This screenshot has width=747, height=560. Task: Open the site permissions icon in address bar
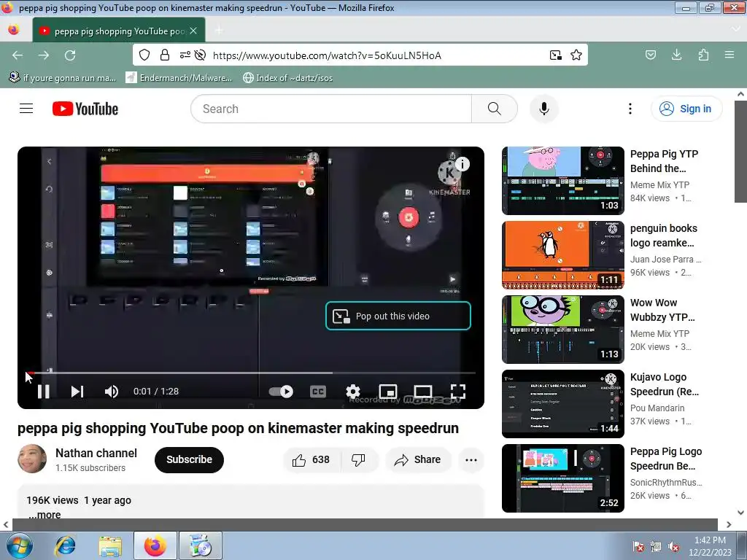(185, 55)
